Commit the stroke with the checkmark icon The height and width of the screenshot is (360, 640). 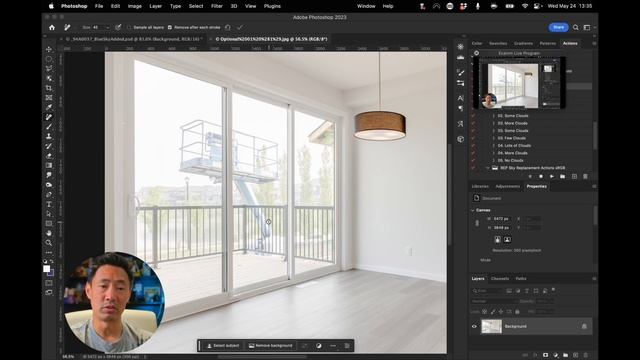(x=240, y=27)
